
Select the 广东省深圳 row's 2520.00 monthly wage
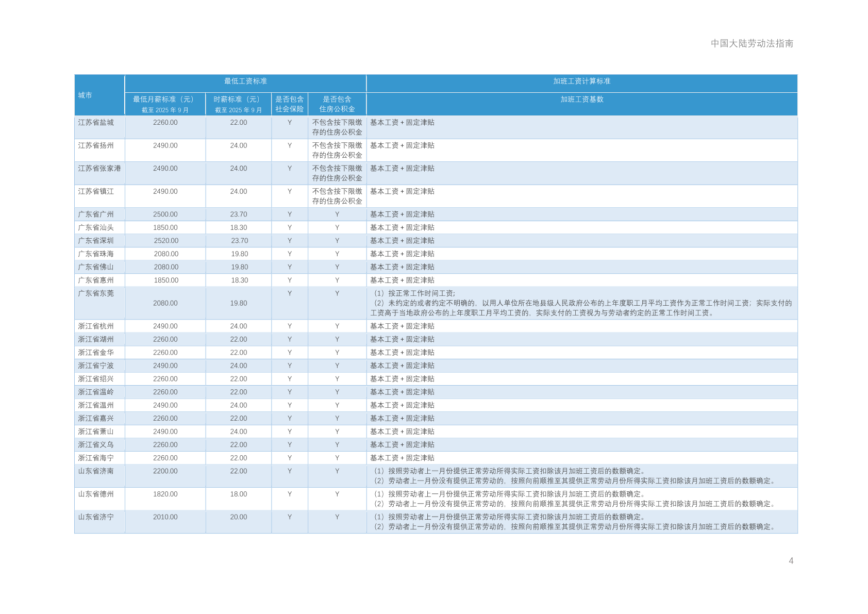click(166, 241)
